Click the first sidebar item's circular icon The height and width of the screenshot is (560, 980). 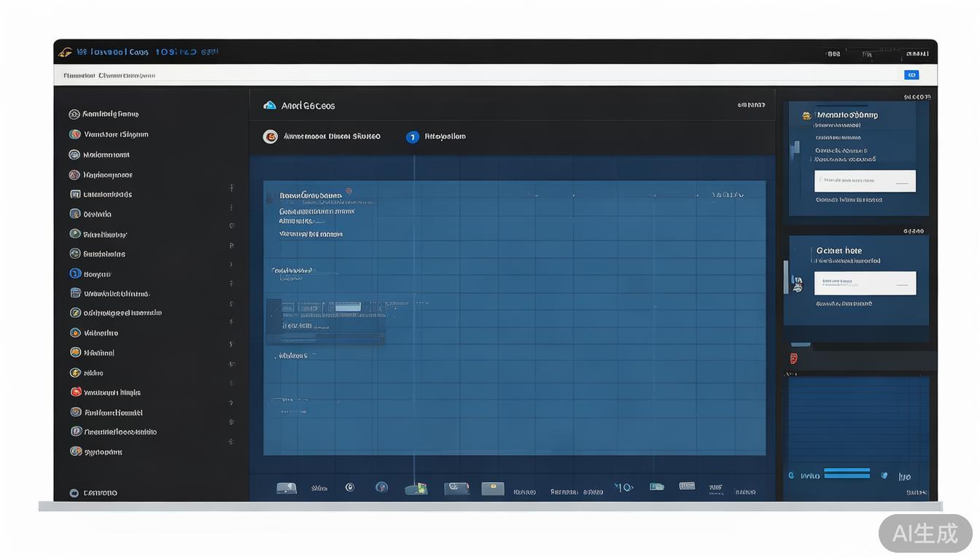pos(74,114)
